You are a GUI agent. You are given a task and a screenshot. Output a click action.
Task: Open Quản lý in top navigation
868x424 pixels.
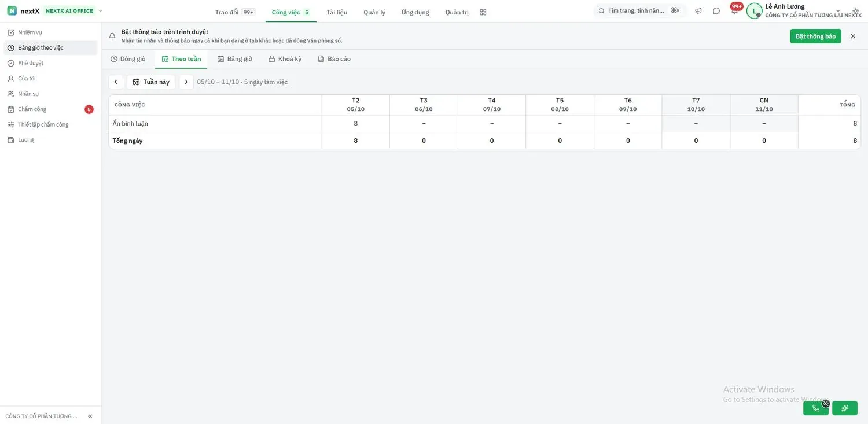coord(374,12)
